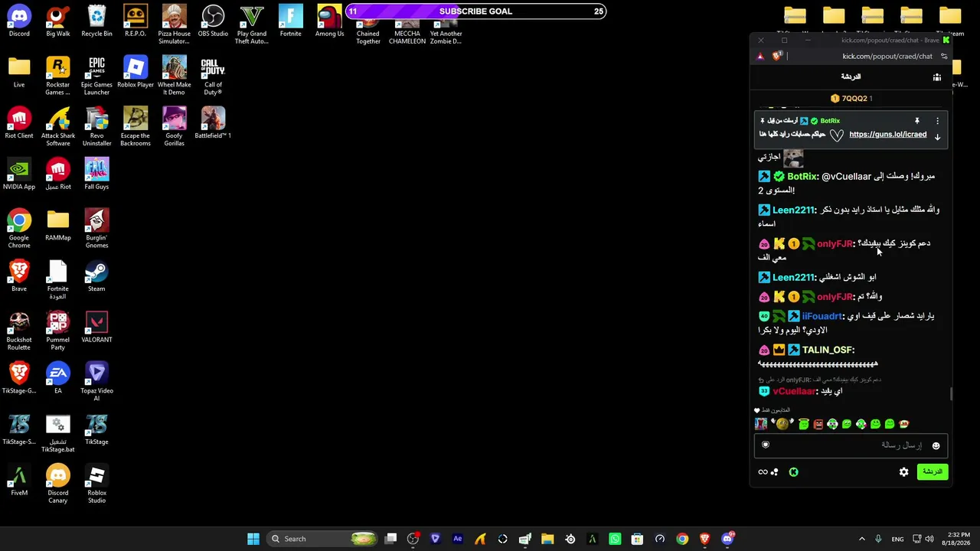Click the chat identity shield icon
This screenshot has height=551, width=980.
coord(766,445)
